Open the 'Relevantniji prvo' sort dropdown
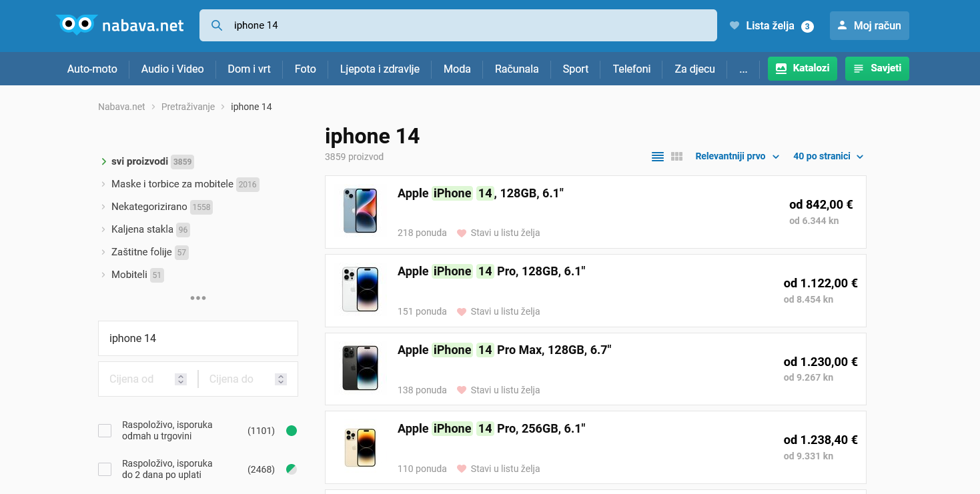Image resolution: width=980 pixels, height=494 pixels. pos(737,157)
